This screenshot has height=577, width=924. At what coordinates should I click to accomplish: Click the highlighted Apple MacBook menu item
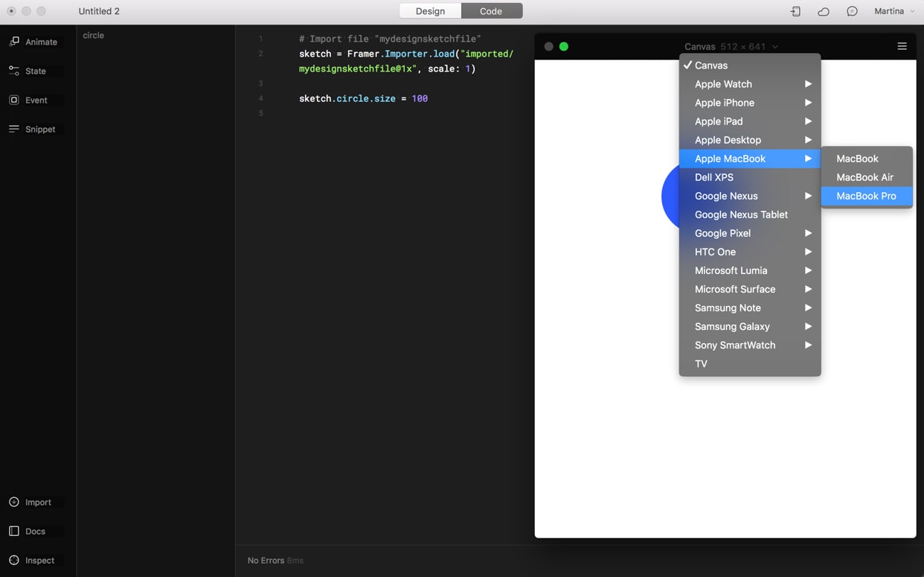click(750, 159)
